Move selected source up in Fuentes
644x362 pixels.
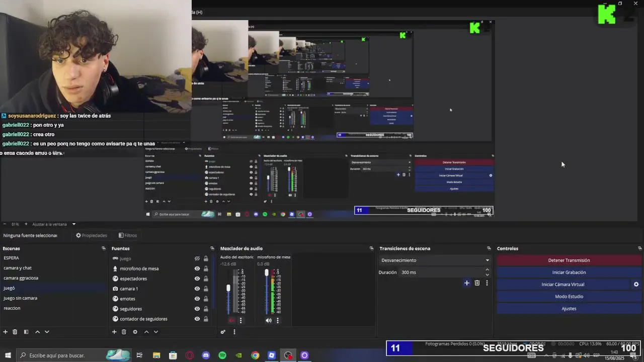[146, 332]
